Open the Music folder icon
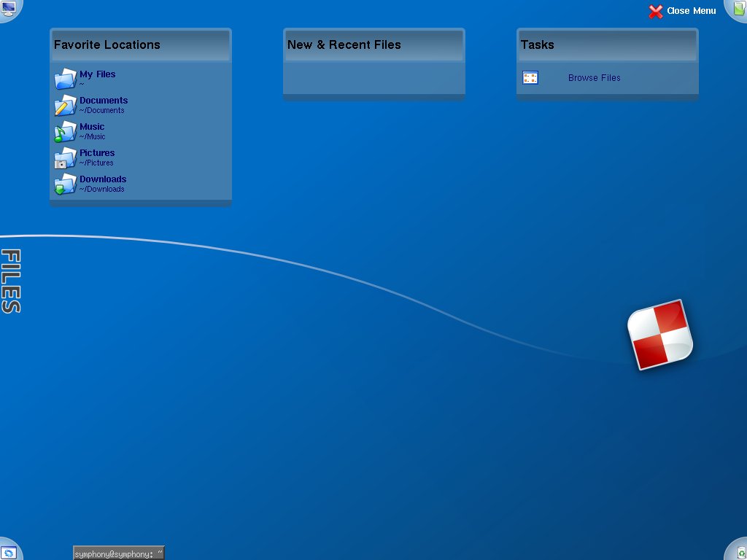747x560 pixels. pos(65,131)
